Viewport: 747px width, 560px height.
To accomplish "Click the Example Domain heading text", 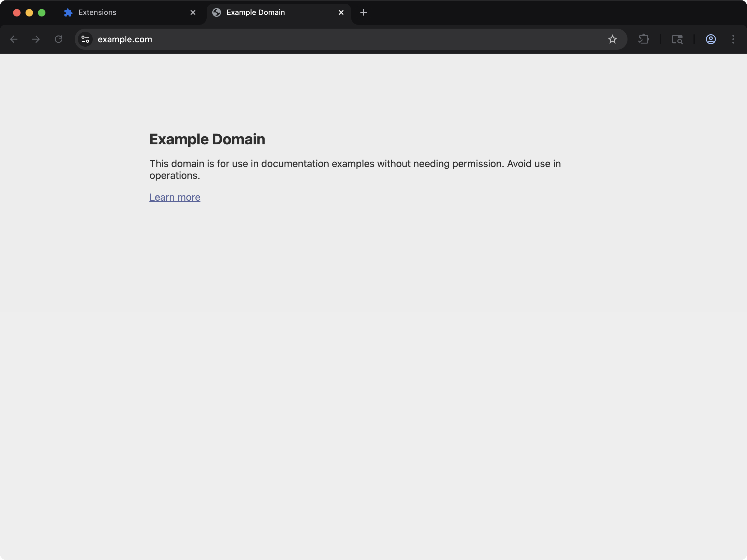I will click(x=207, y=139).
